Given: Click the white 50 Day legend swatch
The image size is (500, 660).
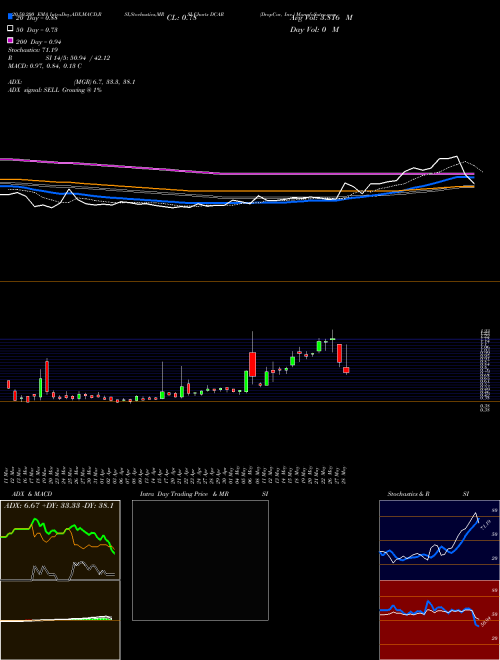Looking at the screenshot, I should [10, 29].
